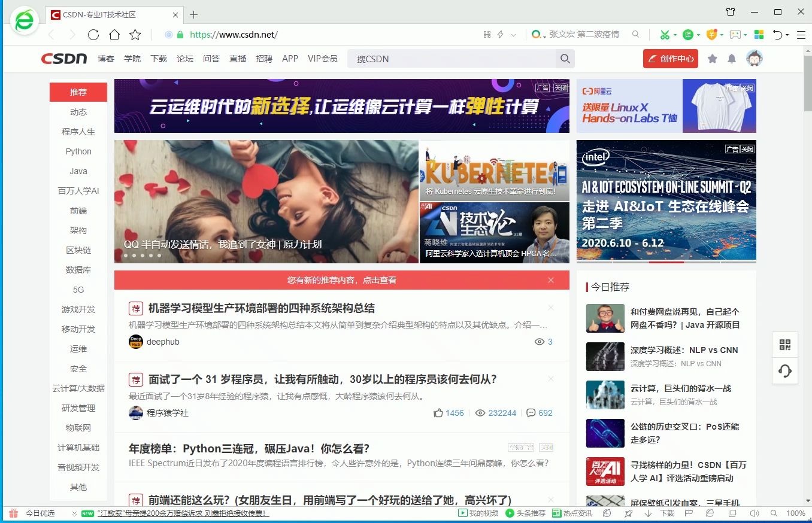Open the 博客 navigation item
812x523 pixels.
coord(106,59)
